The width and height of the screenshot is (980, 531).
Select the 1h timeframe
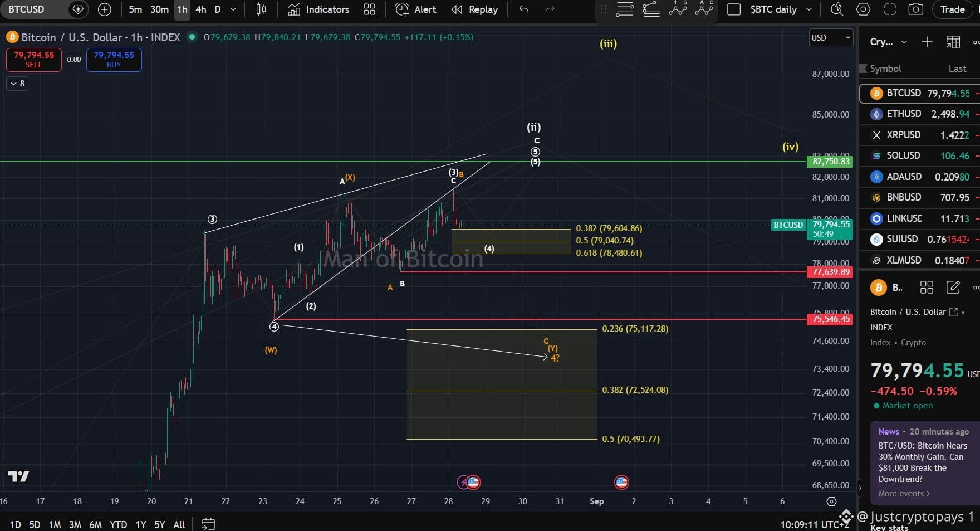(x=182, y=9)
